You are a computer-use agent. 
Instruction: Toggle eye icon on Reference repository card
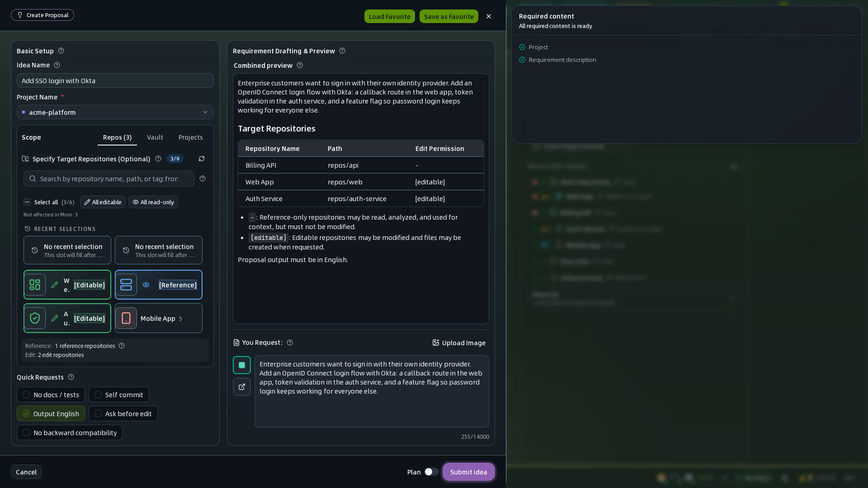coord(146,285)
